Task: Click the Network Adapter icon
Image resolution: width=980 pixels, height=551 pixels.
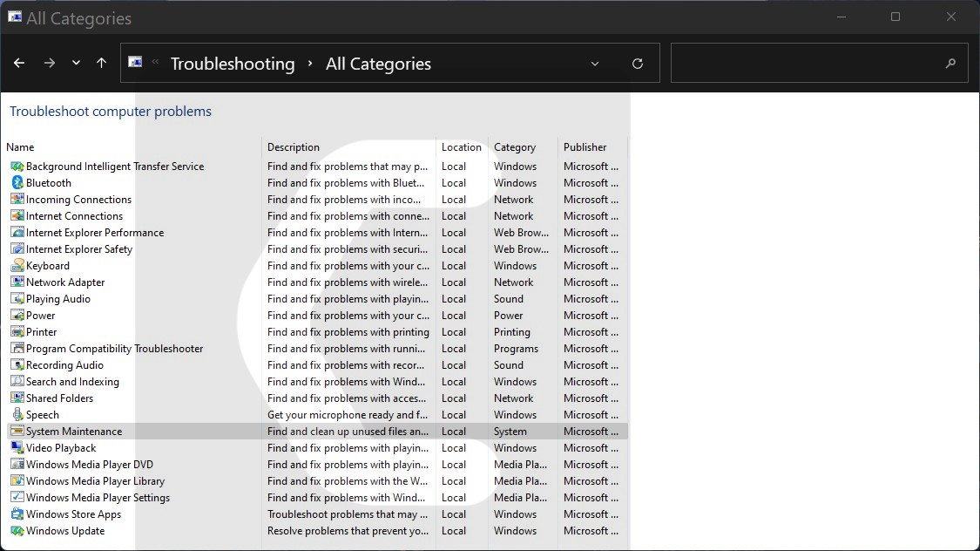Action: pos(17,282)
